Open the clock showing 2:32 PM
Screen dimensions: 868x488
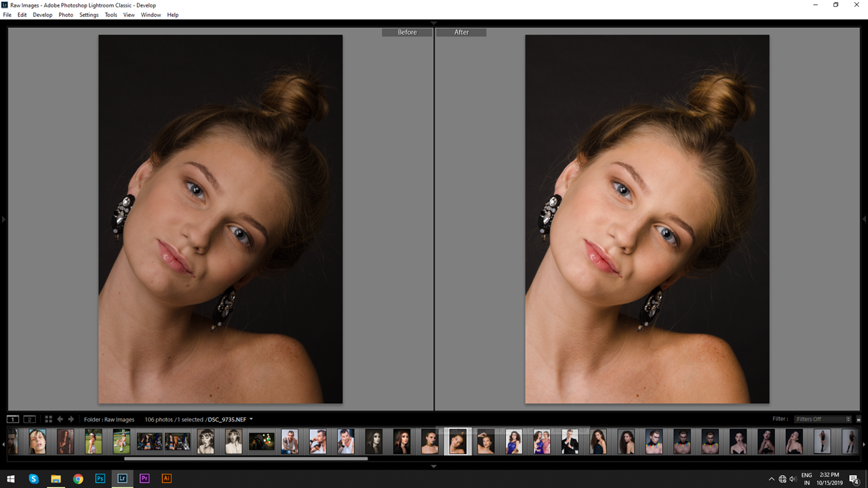(x=830, y=479)
